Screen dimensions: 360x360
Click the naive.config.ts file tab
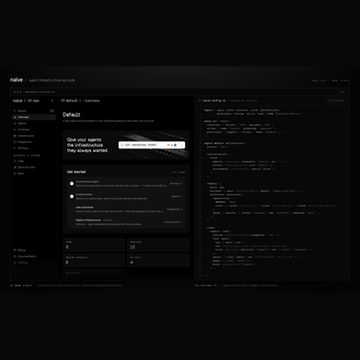pyautogui.click(x=214, y=100)
